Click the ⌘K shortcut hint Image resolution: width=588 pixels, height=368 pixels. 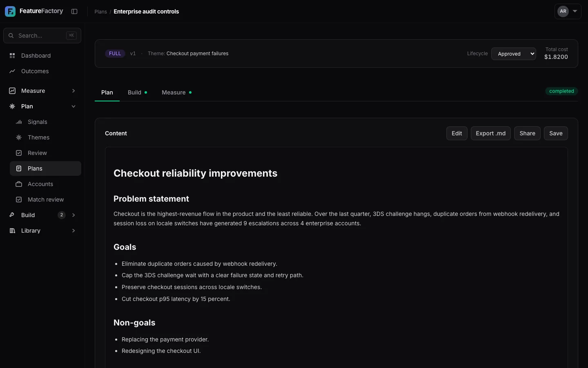[x=71, y=36]
